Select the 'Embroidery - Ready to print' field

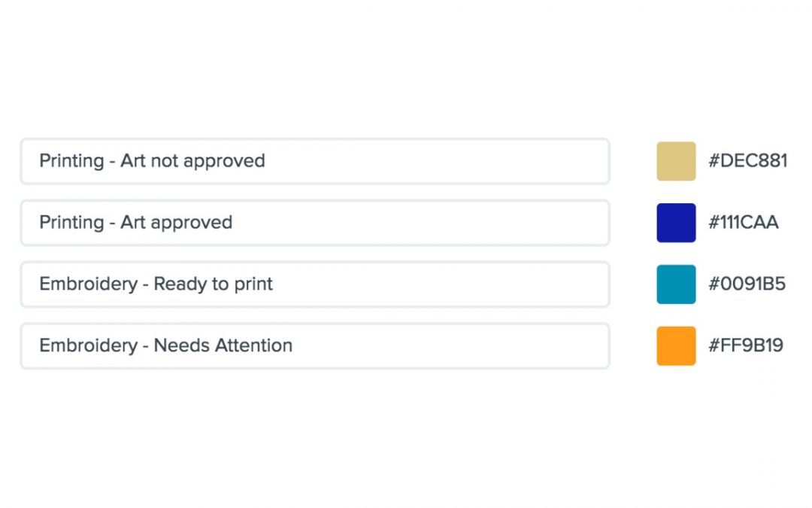(315, 284)
